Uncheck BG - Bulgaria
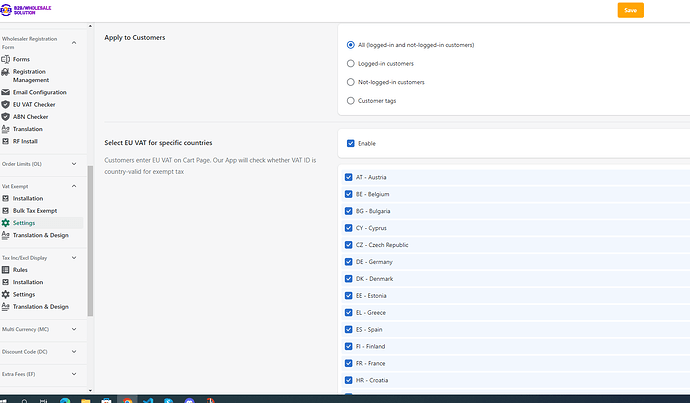The height and width of the screenshot is (403, 690). pos(349,211)
